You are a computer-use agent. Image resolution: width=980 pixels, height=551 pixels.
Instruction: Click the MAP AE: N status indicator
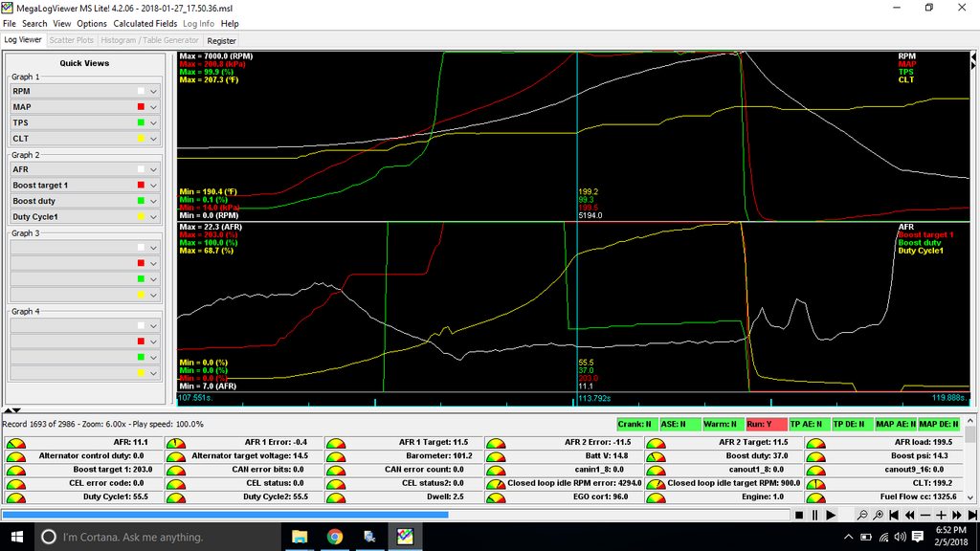point(895,424)
